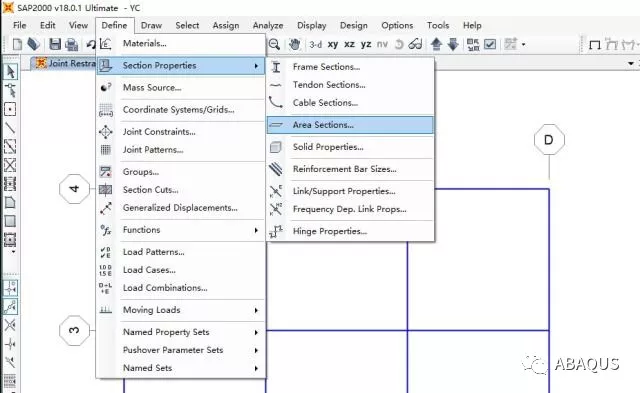Click the poly area draw tool
This screenshot has width=640, height=393.
(x=10, y=202)
